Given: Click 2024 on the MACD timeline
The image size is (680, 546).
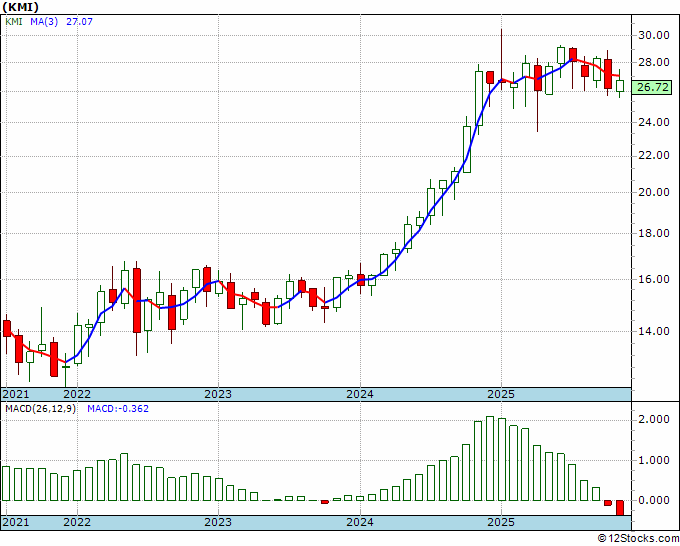Looking at the screenshot, I should 360,522.
